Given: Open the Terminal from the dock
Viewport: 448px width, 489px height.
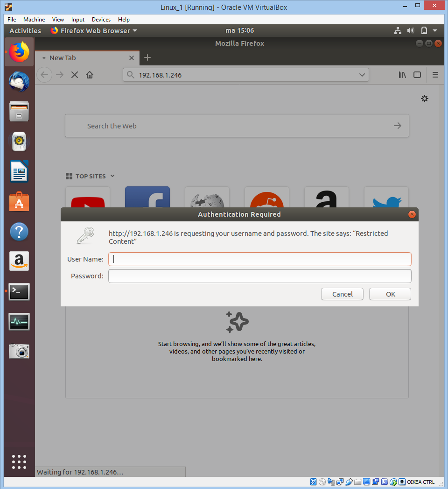Looking at the screenshot, I should click(x=19, y=291).
